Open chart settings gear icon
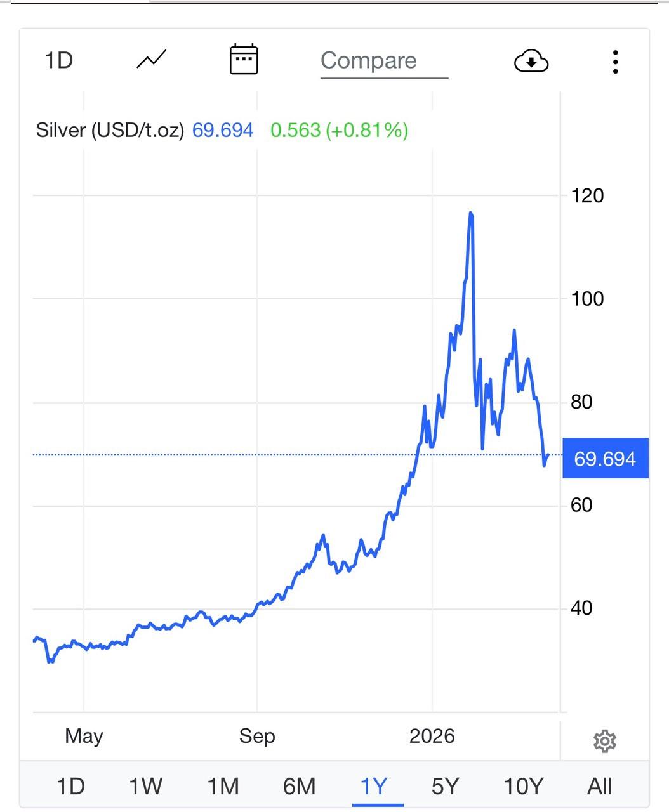 tap(604, 741)
